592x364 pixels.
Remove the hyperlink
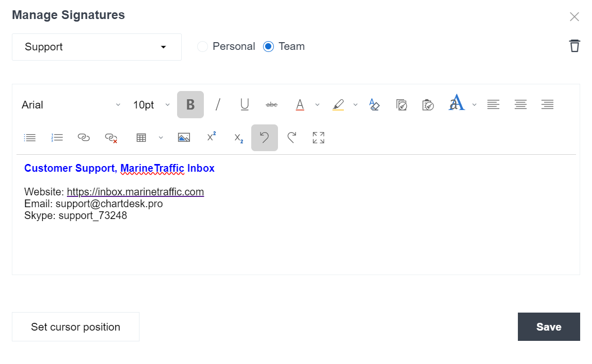point(111,138)
